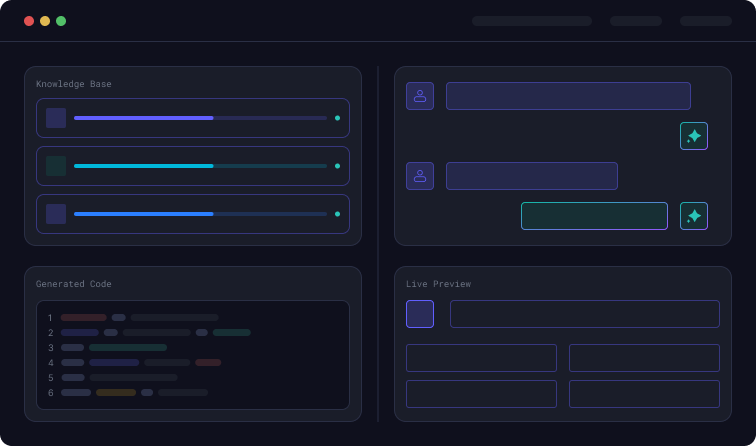Click the middle placeholder pill in top bar
The width and height of the screenshot is (756, 446).
pos(636,21)
